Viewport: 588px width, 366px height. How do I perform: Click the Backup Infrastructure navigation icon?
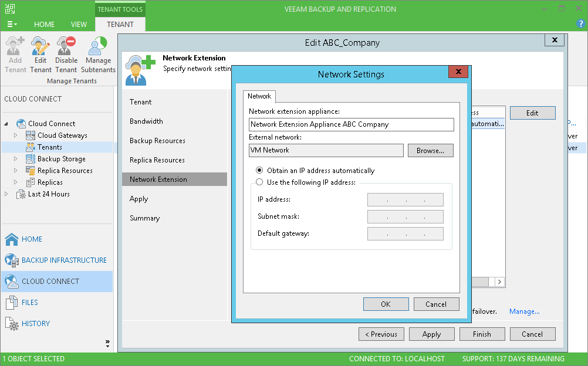(x=12, y=260)
